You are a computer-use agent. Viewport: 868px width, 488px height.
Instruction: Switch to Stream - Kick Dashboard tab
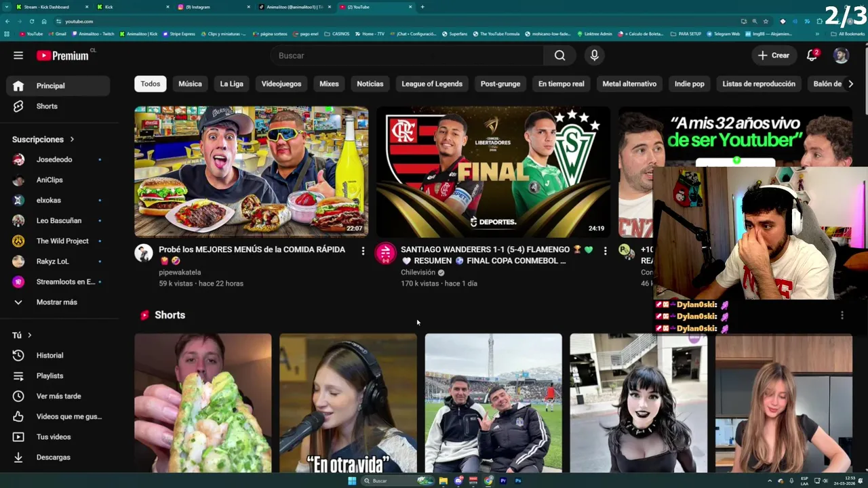point(52,7)
